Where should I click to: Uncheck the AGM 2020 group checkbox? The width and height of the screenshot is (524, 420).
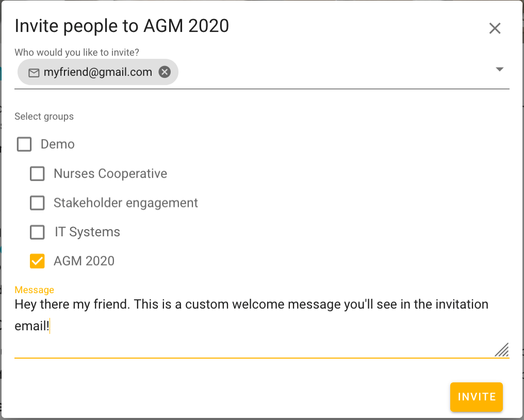[37, 261]
